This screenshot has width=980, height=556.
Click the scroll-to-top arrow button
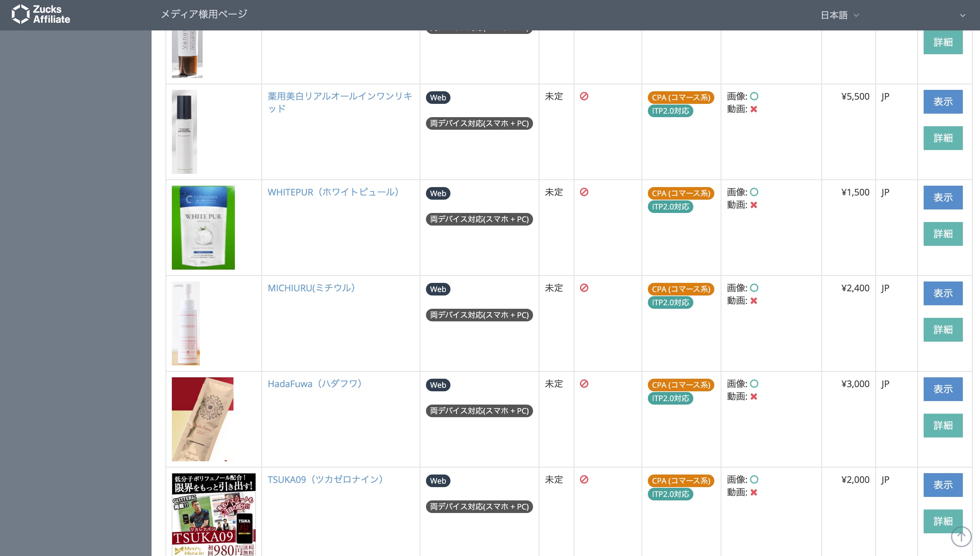click(961, 536)
